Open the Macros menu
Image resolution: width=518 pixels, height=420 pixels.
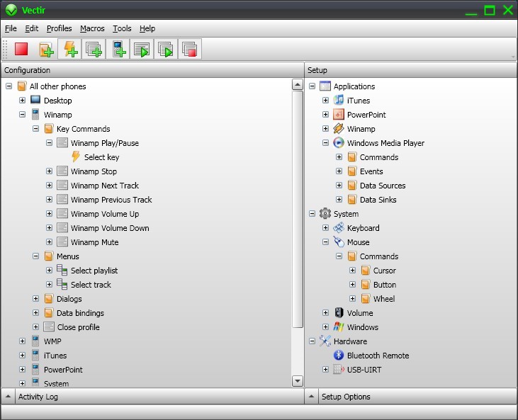click(x=92, y=28)
